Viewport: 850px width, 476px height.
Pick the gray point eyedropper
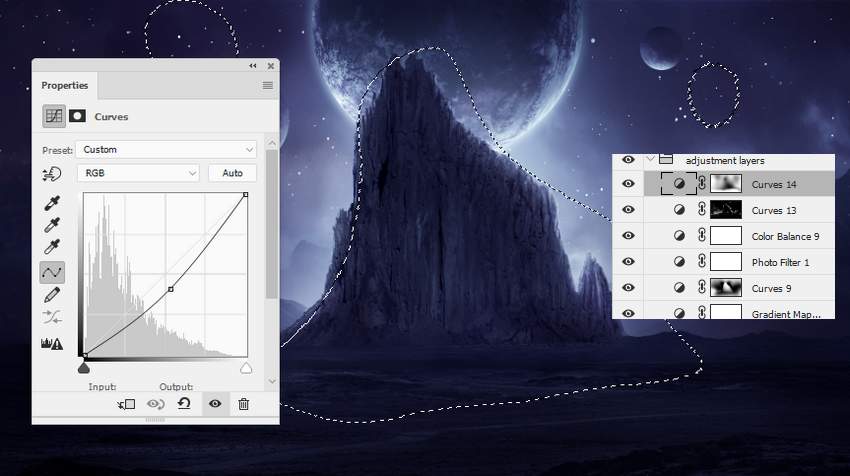click(51, 225)
